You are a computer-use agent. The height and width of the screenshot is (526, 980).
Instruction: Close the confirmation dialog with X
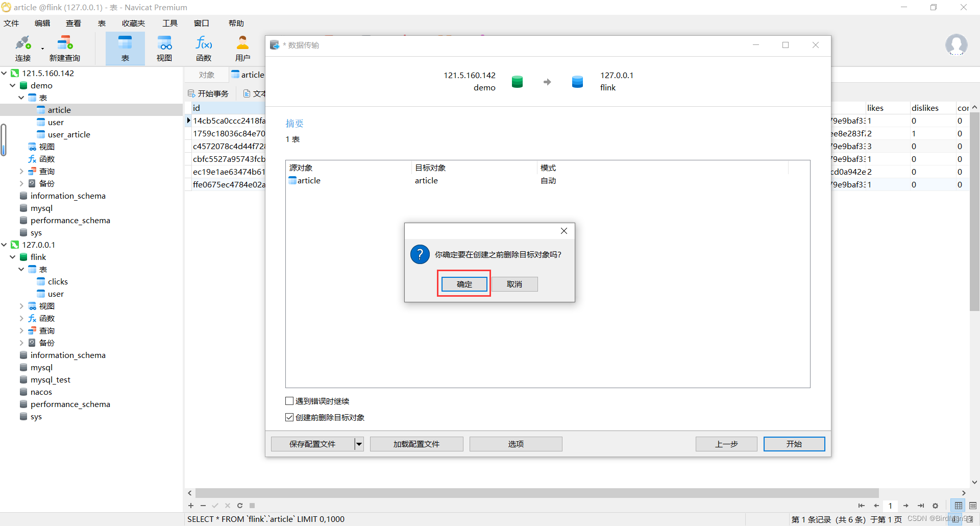pyautogui.click(x=564, y=231)
